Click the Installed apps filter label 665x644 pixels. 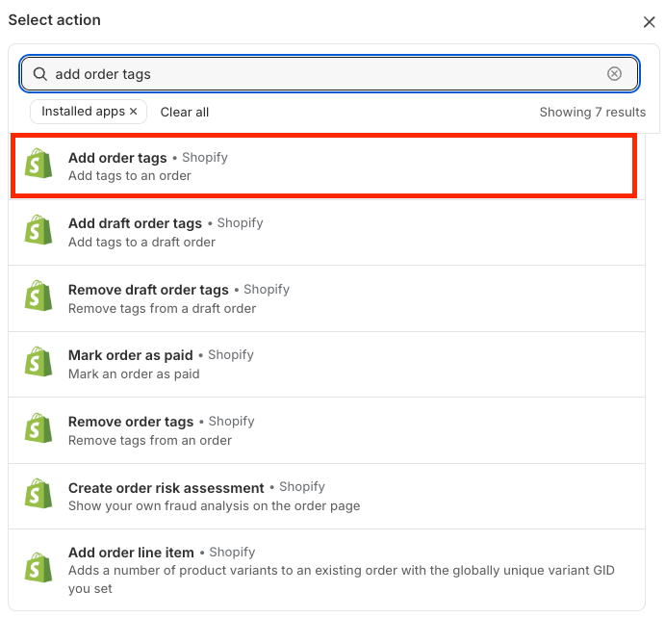click(x=83, y=111)
